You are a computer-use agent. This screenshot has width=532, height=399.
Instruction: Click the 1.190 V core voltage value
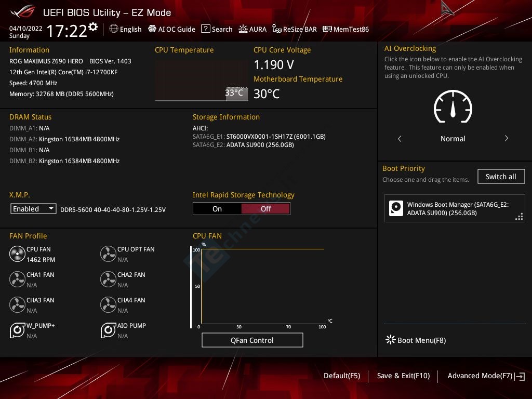click(274, 65)
